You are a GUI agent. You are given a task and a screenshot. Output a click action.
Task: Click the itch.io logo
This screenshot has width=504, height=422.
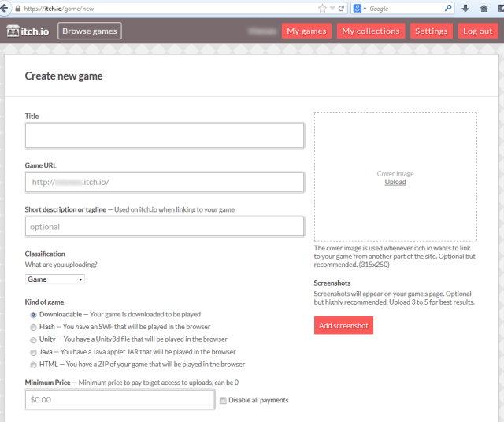(29, 31)
